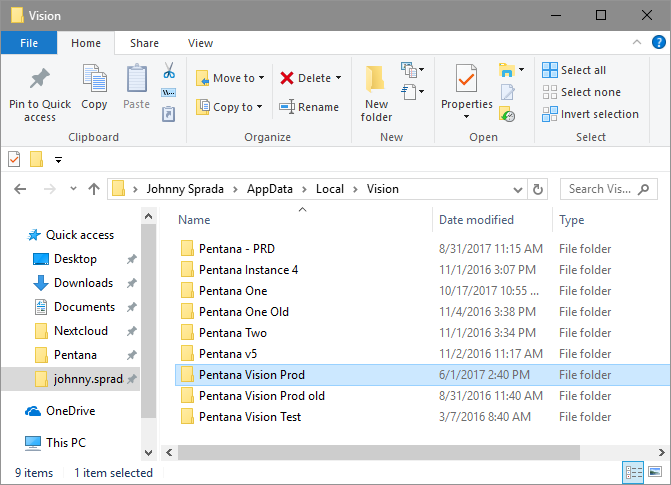Click the History icon in Open group
671x485 pixels.
507,114
